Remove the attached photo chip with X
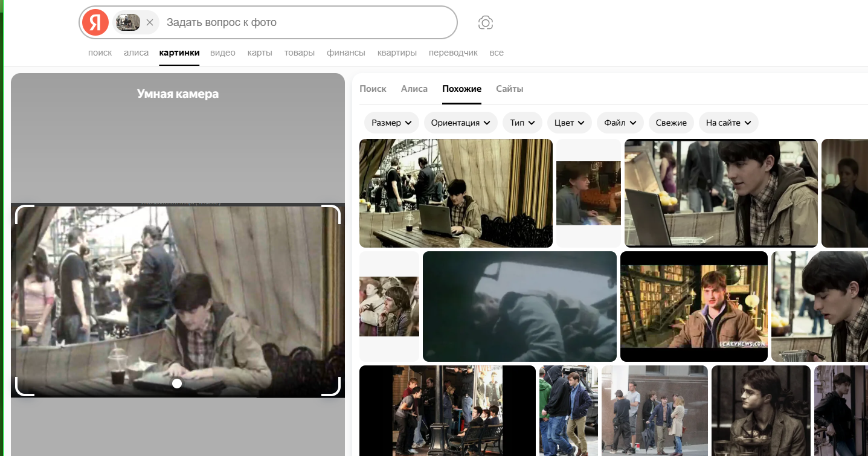The image size is (868, 456). (150, 22)
